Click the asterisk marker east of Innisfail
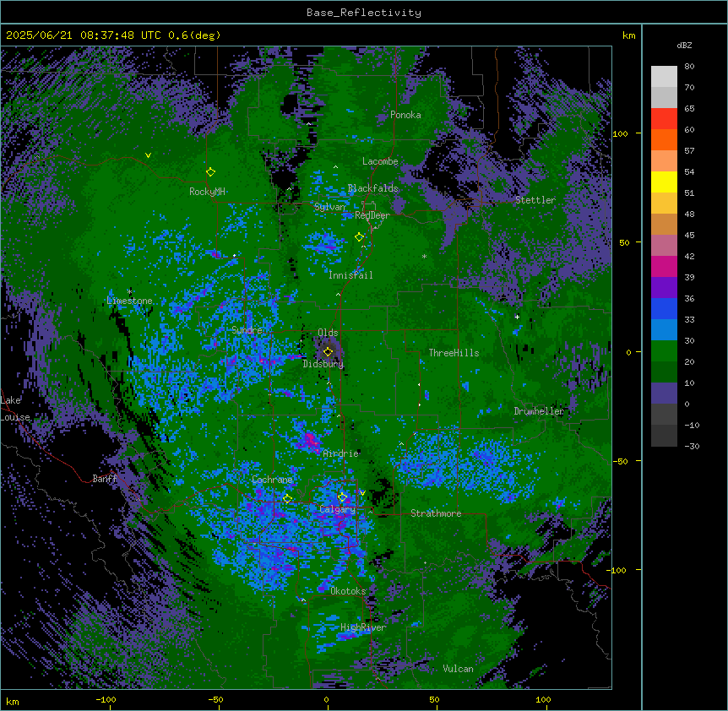The image size is (728, 711). point(424,256)
